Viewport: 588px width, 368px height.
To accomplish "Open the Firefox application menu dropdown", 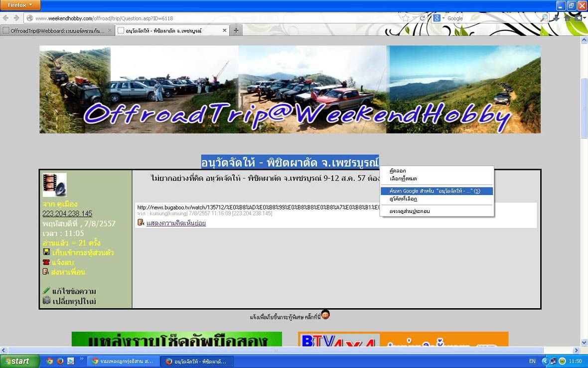I will pyautogui.click(x=20, y=5).
